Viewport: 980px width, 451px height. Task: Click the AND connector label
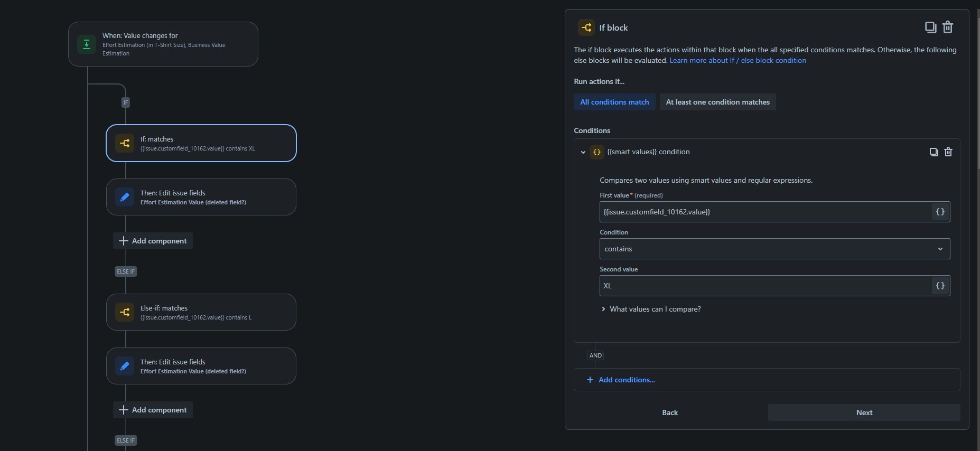595,355
